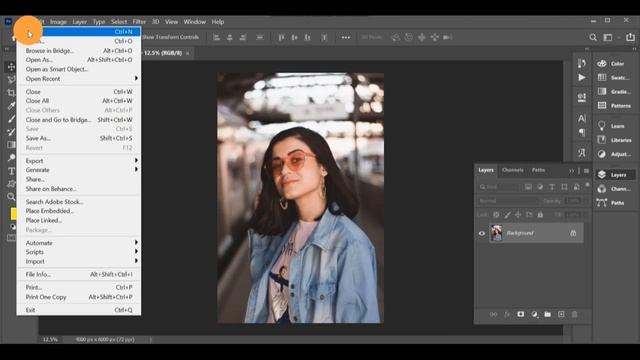Toggle lock image pixels brush icon
640x360 pixels.
[507, 215]
